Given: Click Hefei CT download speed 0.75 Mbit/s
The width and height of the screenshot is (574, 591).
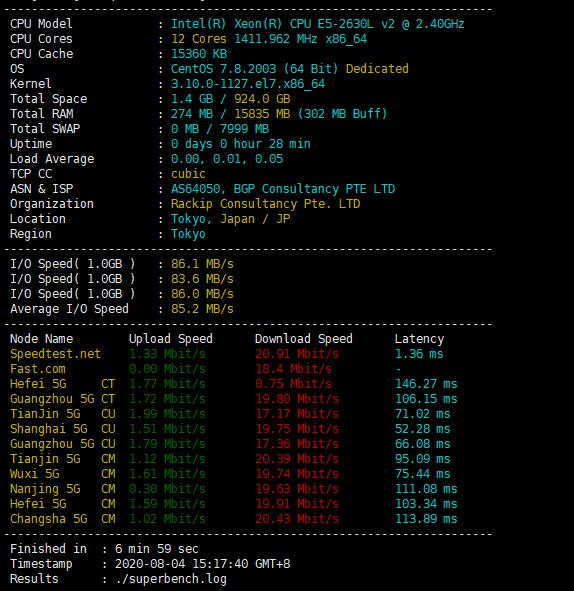Looking at the screenshot, I should 294,384.
